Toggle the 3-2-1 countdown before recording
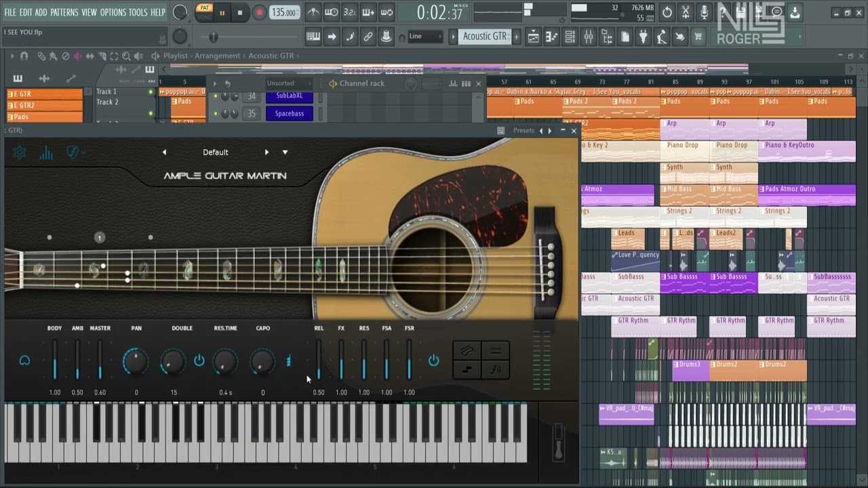Image resolution: width=868 pixels, height=488 pixels. [350, 12]
